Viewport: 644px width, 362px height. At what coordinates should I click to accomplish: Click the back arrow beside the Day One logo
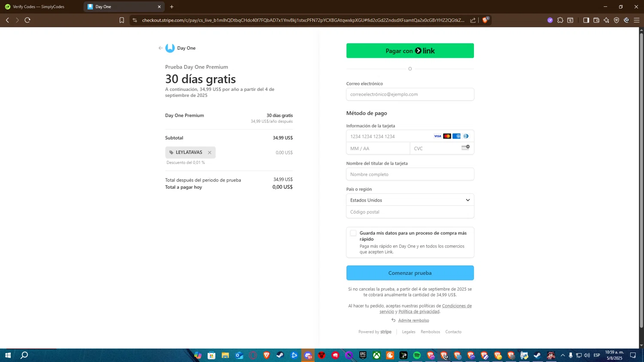pos(161,48)
